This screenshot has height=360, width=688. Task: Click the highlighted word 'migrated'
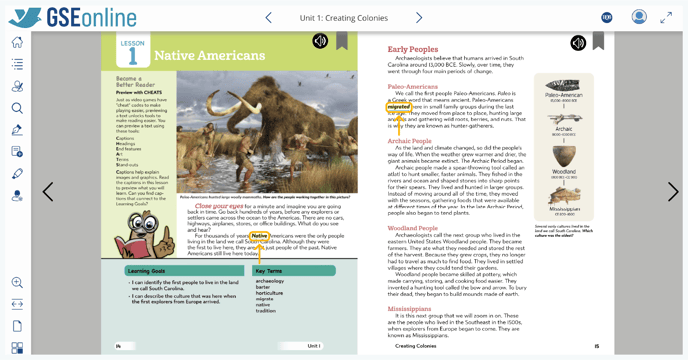398,107
